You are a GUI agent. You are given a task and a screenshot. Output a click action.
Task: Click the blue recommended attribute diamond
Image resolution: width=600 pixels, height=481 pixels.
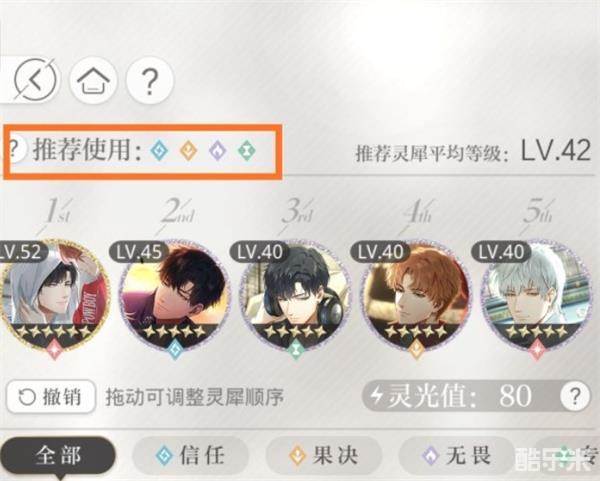pyautogui.click(x=159, y=150)
